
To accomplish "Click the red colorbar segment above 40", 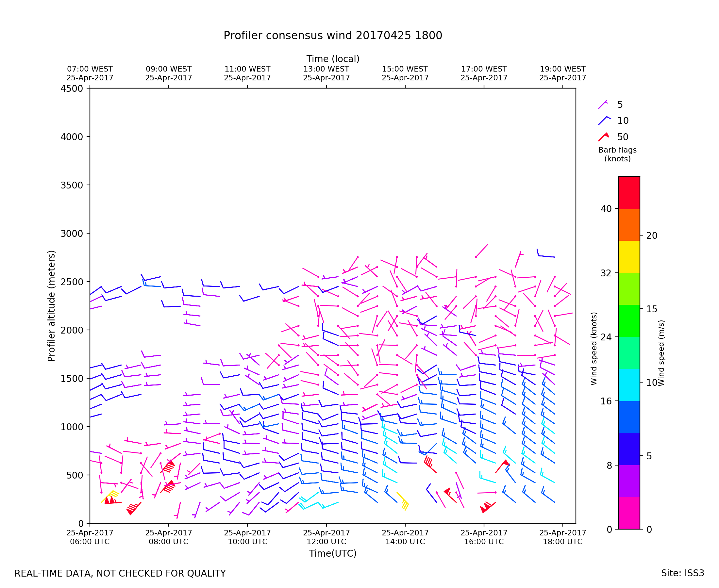I will (x=628, y=192).
